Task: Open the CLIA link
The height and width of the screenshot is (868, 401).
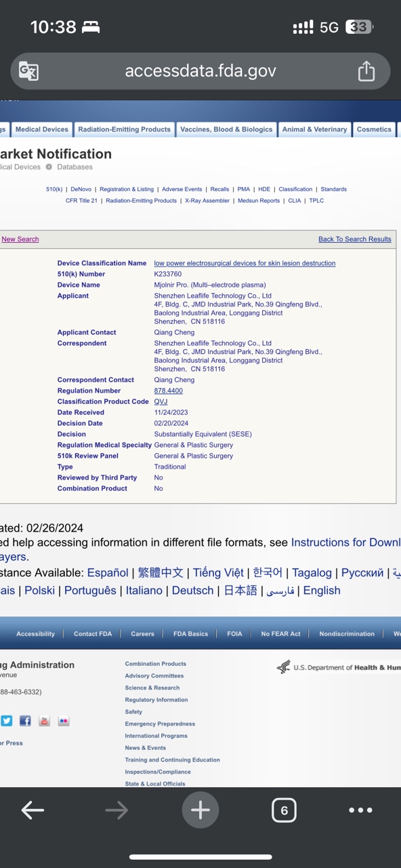Action: pyautogui.click(x=294, y=201)
